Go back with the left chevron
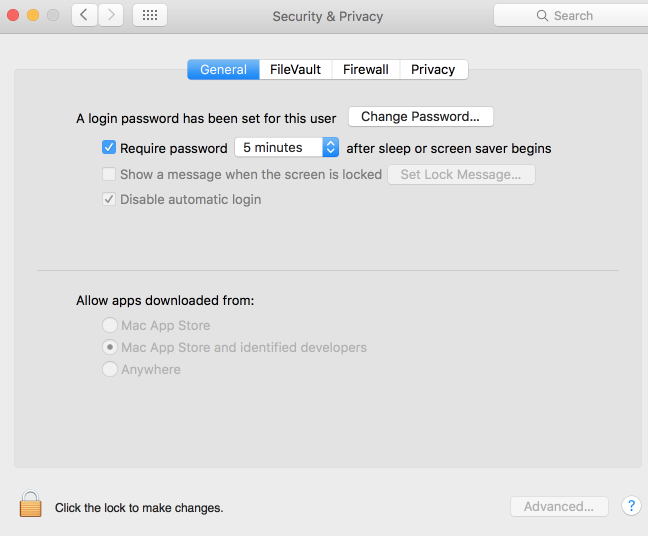This screenshot has height=536, width=648. pos(84,15)
